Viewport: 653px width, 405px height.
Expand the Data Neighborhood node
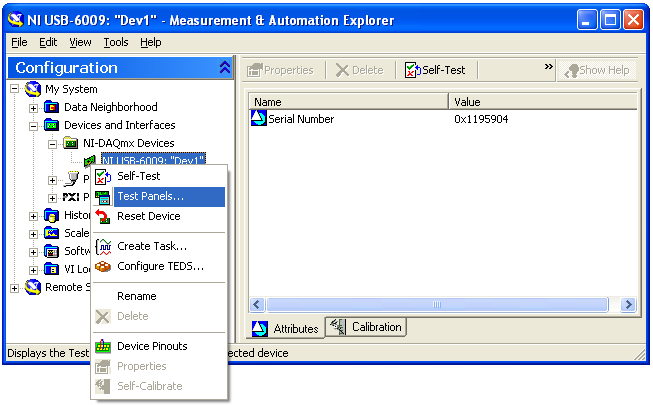tap(33, 108)
